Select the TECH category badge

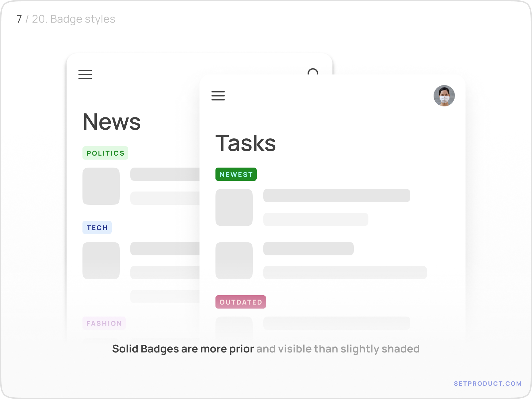pyautogui.click(x=97, y=227)
